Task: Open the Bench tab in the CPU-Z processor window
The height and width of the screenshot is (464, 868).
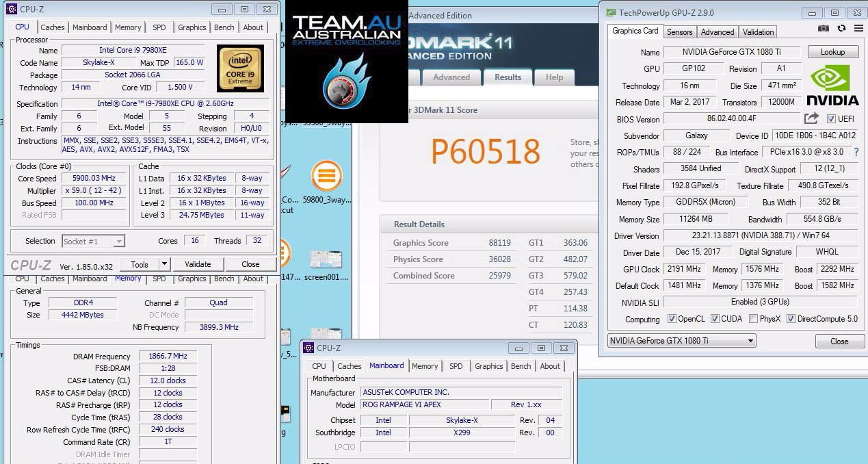Action: coord(224,27)
